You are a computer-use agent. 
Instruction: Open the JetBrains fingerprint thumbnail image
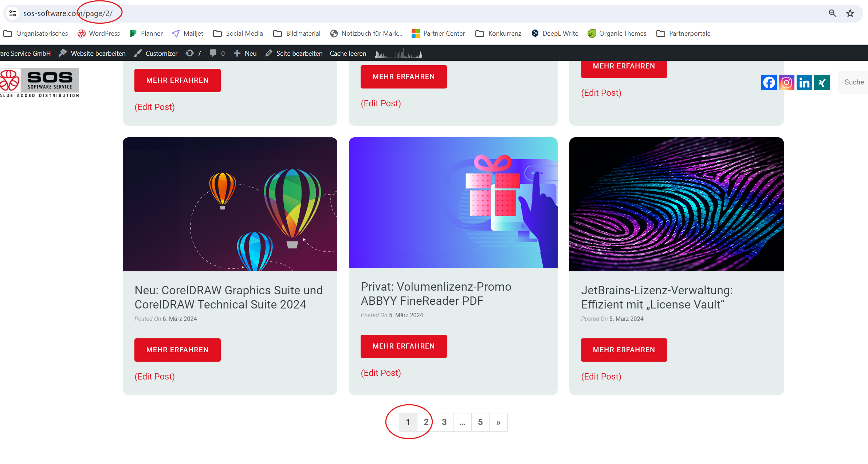[x=676, y=204]
